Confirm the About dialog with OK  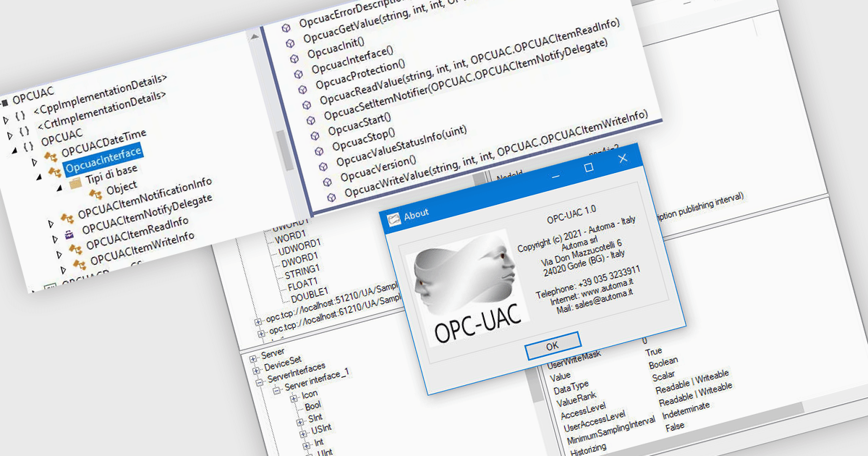tap(553, 346)
